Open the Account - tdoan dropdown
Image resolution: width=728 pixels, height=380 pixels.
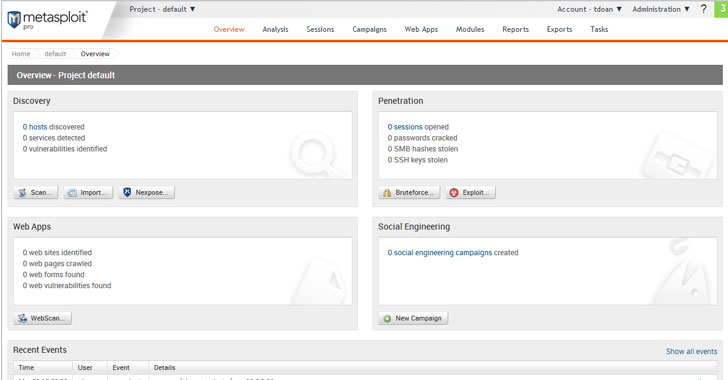589,9
